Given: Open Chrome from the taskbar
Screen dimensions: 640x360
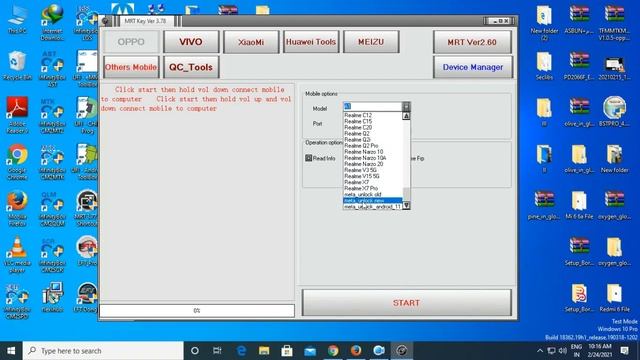Looking at the screenshot, I should [333, 351].
